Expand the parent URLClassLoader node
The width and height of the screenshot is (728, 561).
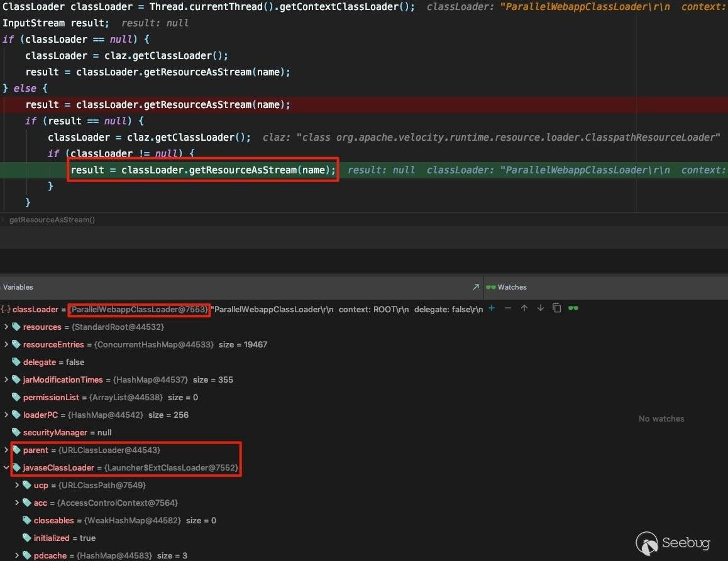pyautogui.click(x=6, y=450)
